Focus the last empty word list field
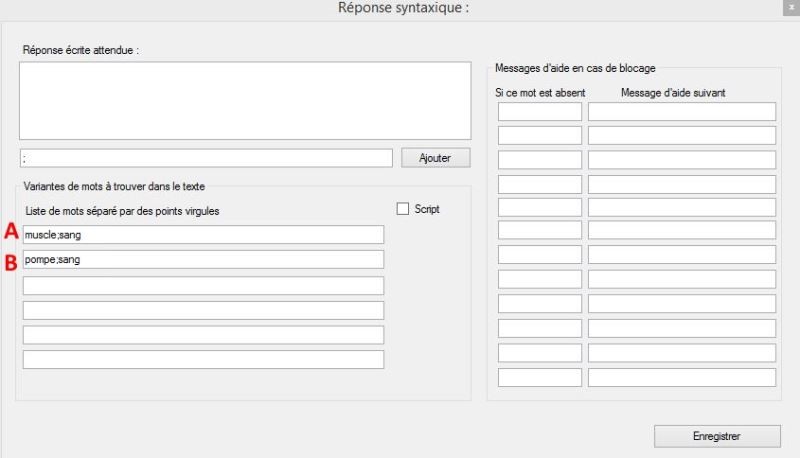800x458 pixels. [203, 359]
